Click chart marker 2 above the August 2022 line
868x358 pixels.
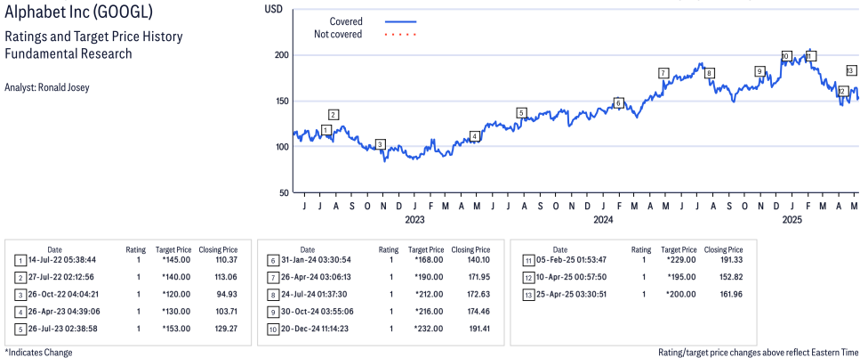[334, 115]
